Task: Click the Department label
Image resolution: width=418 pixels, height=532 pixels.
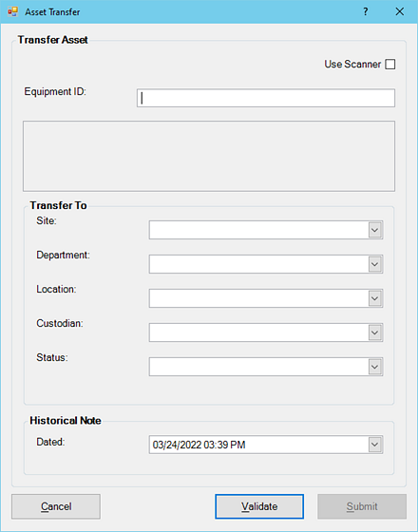Action: (x=63, y=256)
